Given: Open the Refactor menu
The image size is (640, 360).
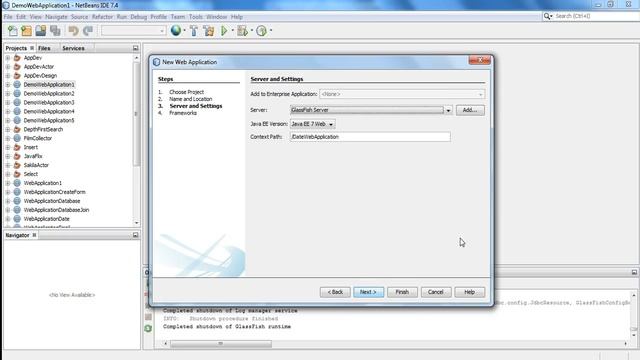Looking at the screenshot, I should click(x=102, y=17).
